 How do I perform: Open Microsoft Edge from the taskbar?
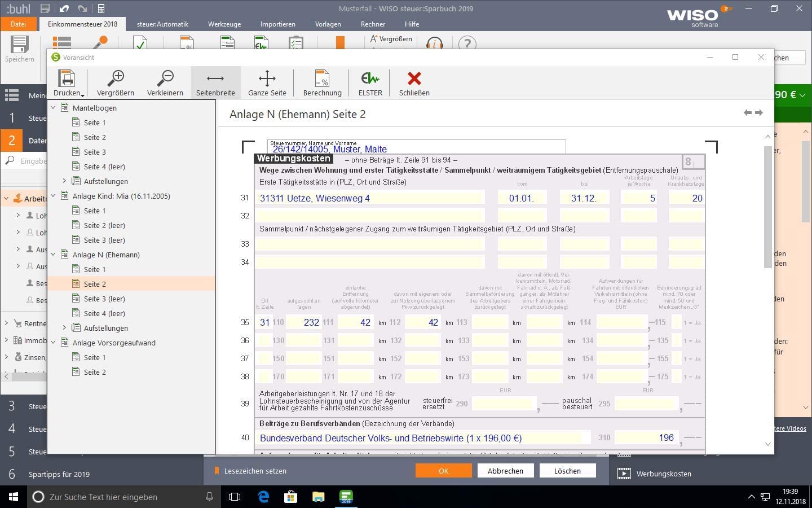(x=263, y=497)
